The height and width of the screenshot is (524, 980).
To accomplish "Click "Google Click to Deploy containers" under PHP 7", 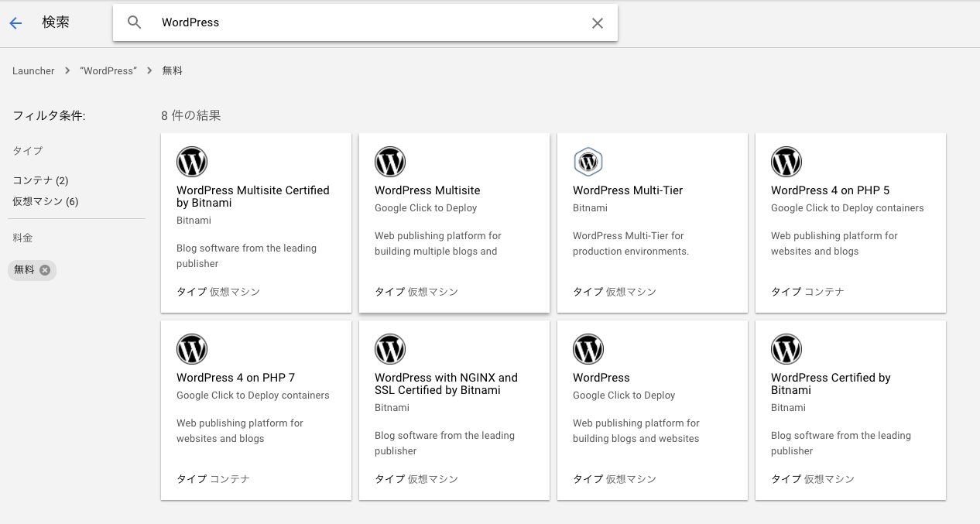I will tap(253, 395).
